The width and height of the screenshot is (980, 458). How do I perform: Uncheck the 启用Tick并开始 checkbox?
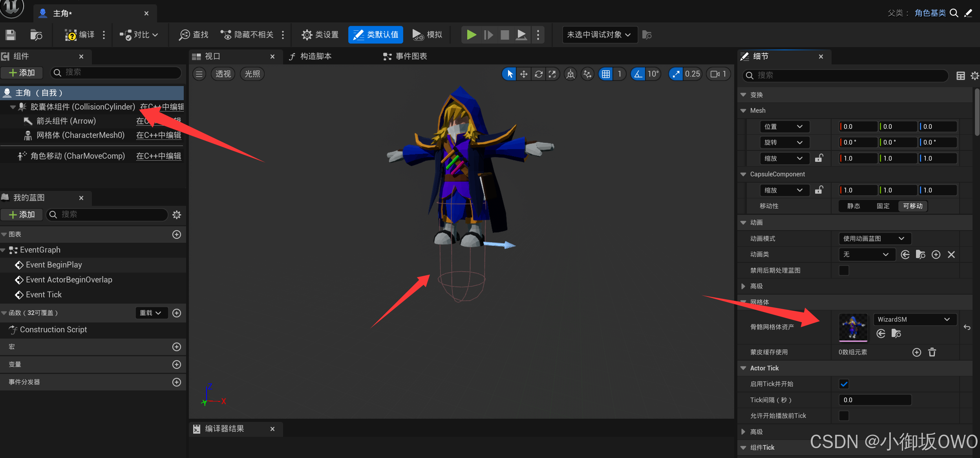click(844, 384)
